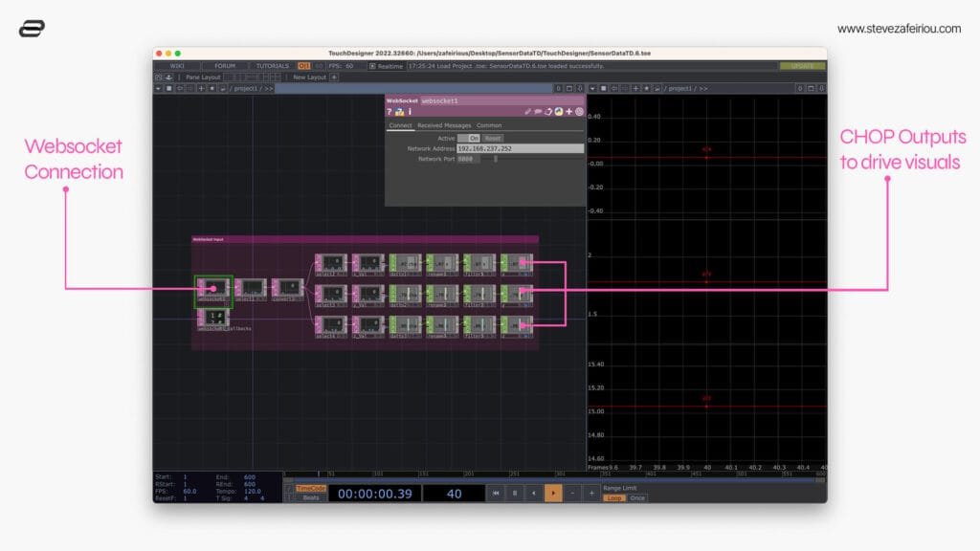980x551 pixels.
Task: Open left pane type dropdown arrow
Action: [158, 89]
